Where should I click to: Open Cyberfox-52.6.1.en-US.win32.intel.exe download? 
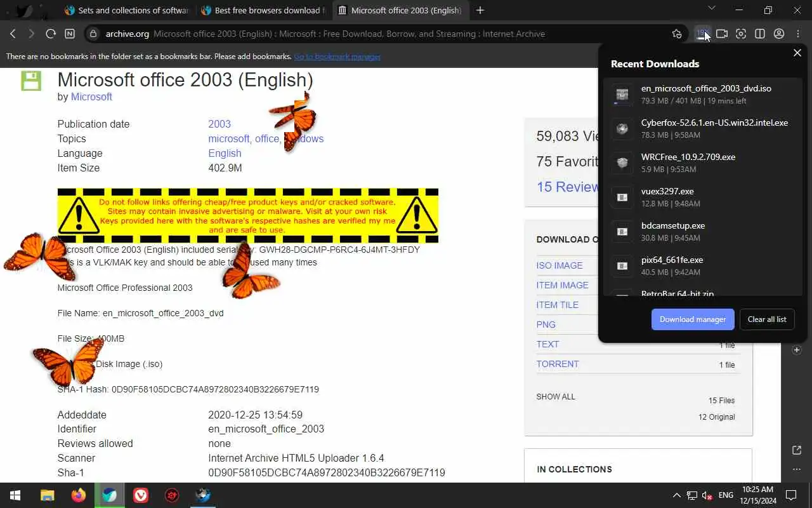coord(702,128)
